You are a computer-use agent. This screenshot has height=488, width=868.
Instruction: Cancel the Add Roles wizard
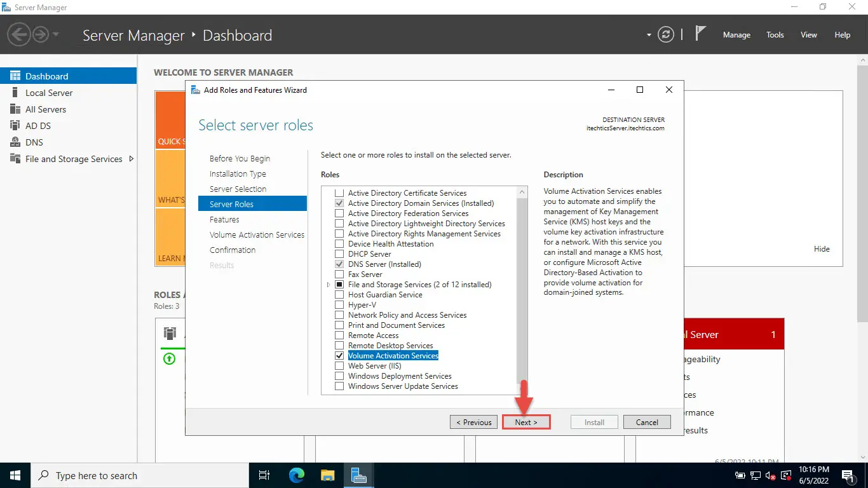[x=647, y=422]
